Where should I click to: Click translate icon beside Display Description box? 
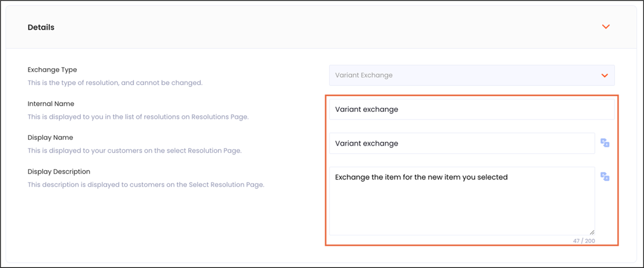point(604,177)
